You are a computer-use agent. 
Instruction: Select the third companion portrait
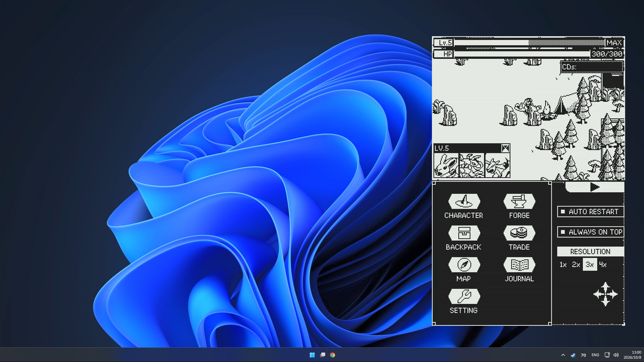[497, 165]
